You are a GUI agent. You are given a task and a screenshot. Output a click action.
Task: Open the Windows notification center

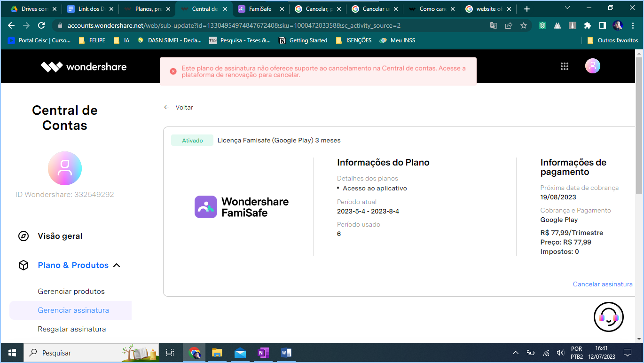point(627,353)
